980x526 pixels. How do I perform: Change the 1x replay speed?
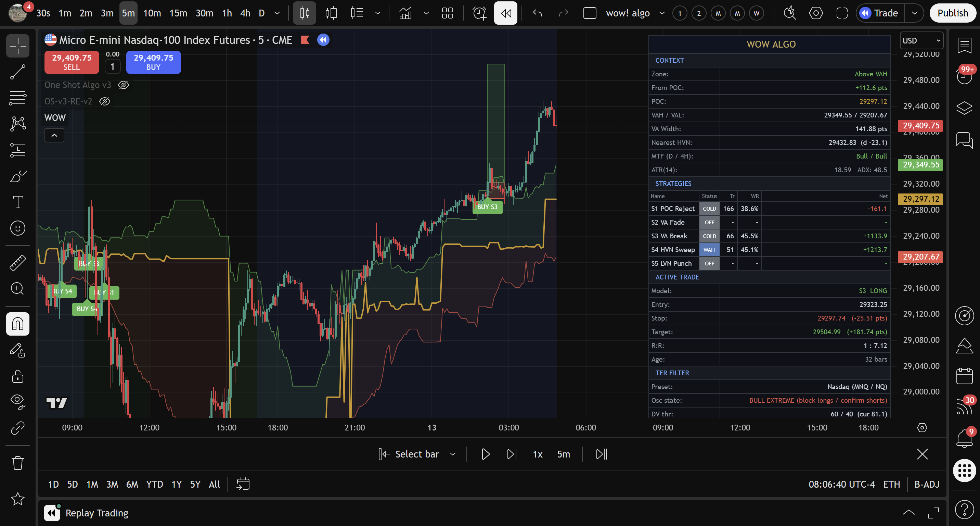tap(538, 454)
